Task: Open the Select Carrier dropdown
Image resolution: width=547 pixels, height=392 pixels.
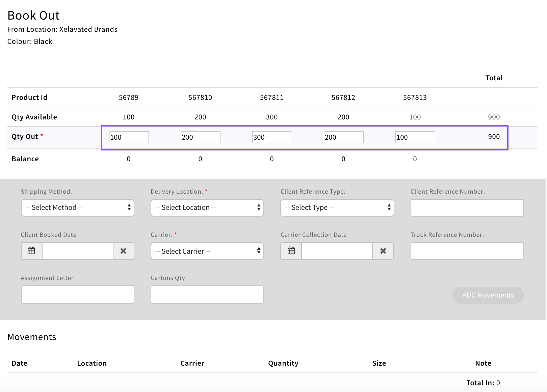Action: pos(207,251)
